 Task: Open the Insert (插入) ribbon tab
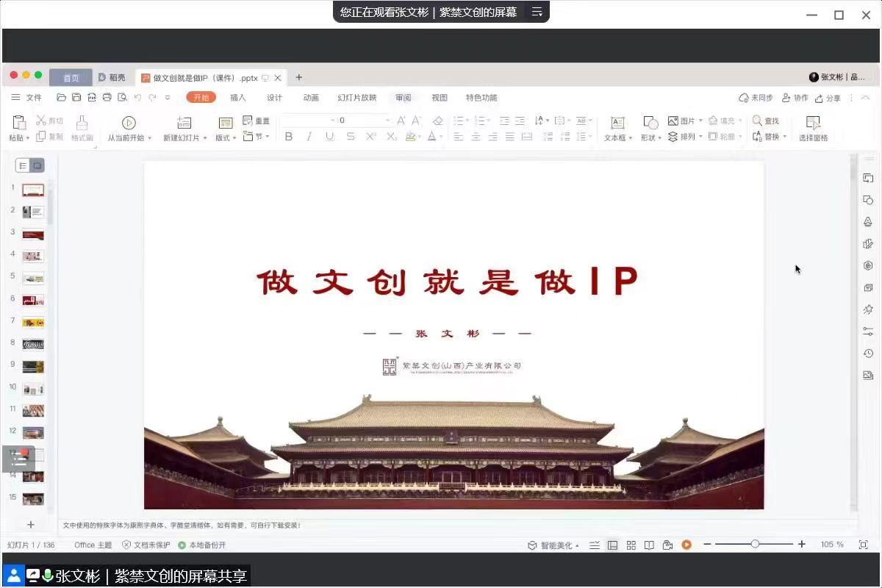pos(237,98)
